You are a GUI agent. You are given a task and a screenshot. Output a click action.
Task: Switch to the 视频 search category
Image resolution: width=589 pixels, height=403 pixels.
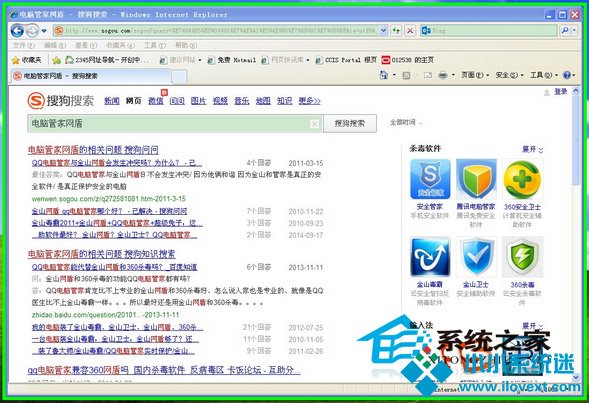(x=220, y=101)
